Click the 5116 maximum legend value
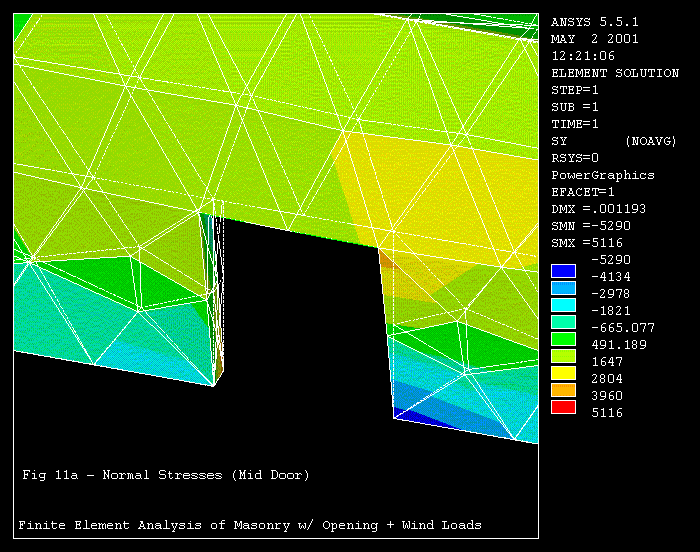The width and height of the screenshot is (700, 552). coord(606,413)
